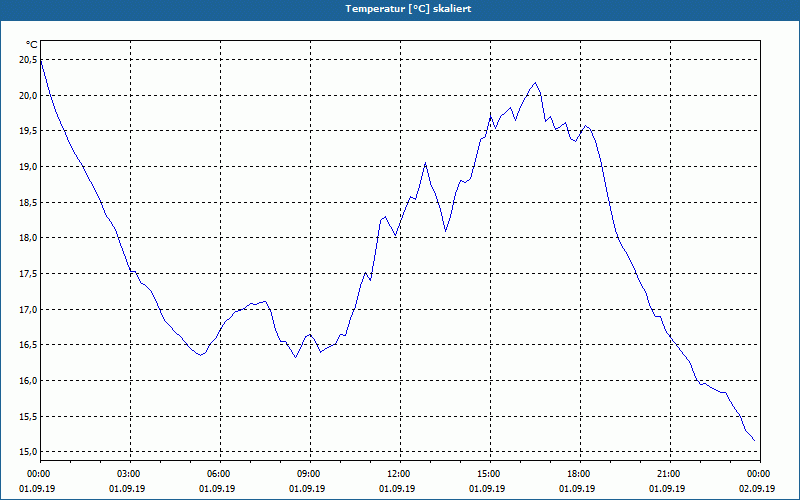Select the 20,5 y-axis value
The image size is (800, 500).
click(x=28, y=60)
